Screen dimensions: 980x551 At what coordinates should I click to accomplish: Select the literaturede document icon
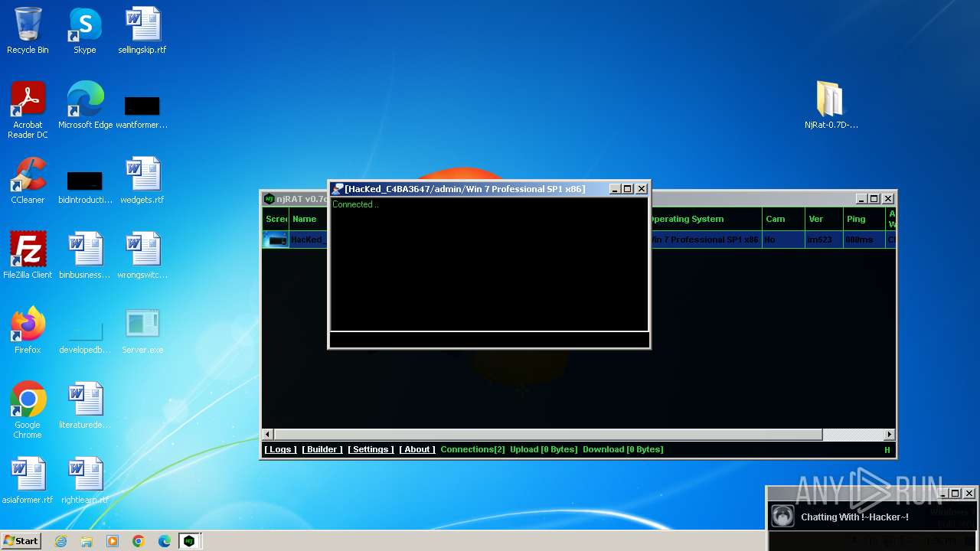click(85, 406)
